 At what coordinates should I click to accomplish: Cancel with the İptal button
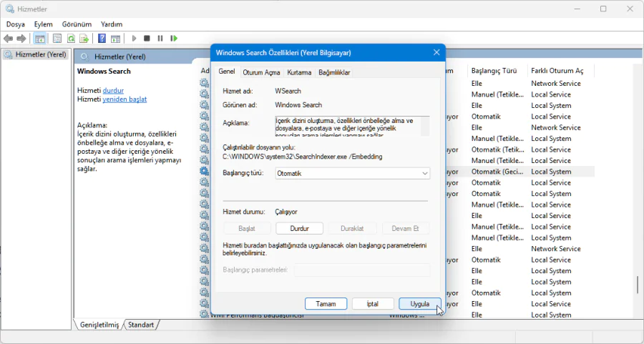tap(373, 304)
